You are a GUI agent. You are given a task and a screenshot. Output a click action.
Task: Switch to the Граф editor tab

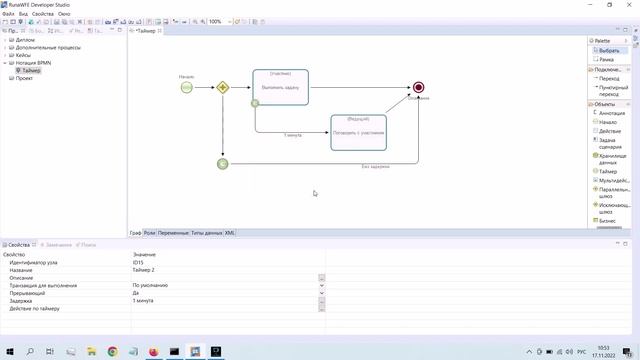(136, 233)
